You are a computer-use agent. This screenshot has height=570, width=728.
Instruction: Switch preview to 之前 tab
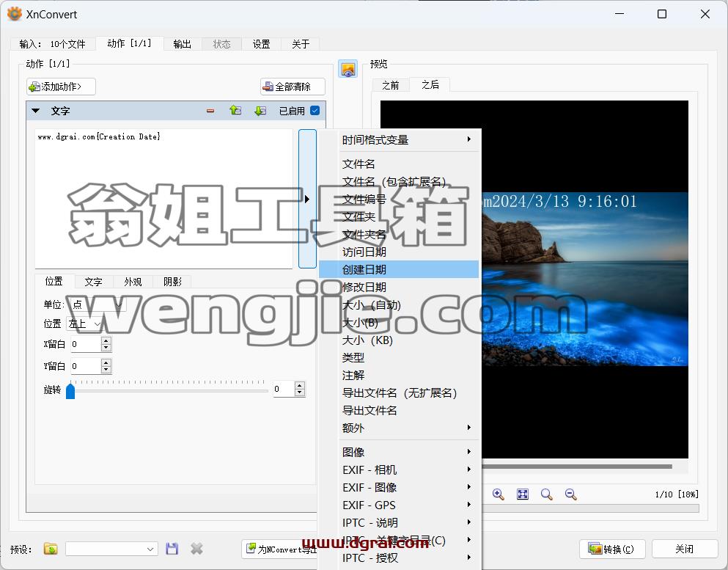pyautogui.click(x=391, y=85)
